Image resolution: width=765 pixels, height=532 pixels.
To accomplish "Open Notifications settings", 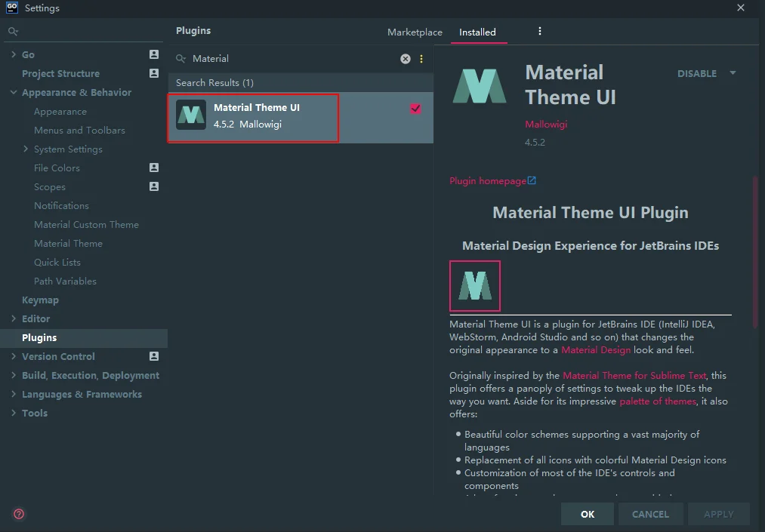I will [x=61, y=206].
